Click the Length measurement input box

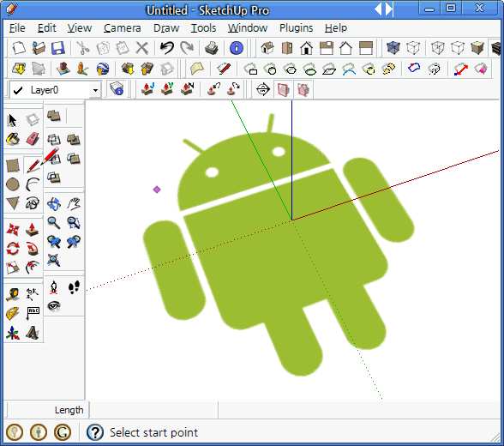coord(153,410)
